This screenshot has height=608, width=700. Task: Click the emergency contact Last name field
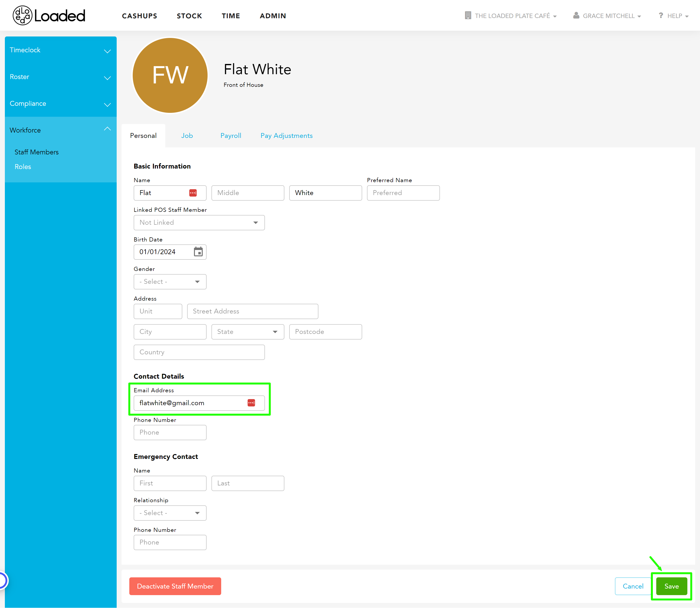point(248,483)
